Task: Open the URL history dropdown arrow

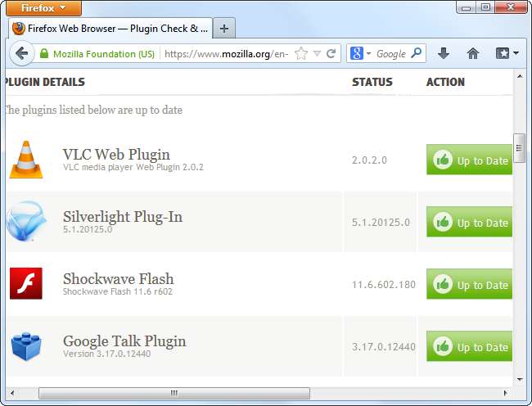Action: [317, 53]
